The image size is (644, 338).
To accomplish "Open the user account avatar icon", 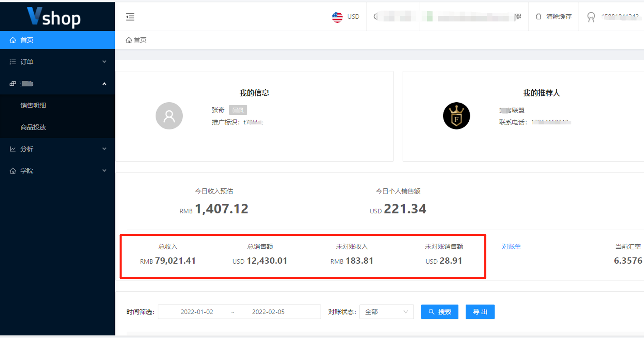I will point(591,17).
